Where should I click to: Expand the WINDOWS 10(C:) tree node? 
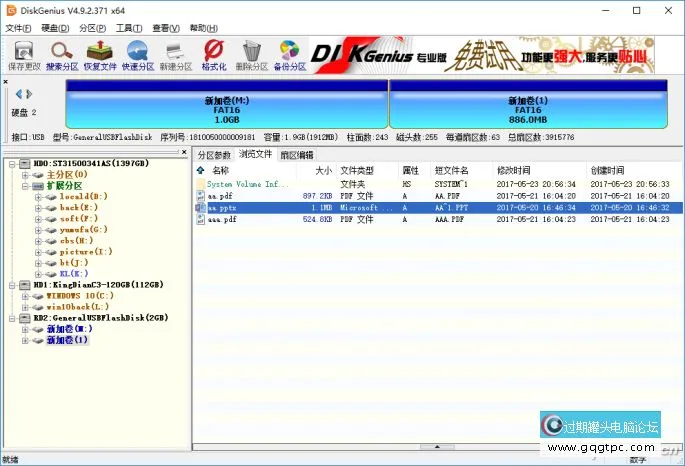pos(25,296)
